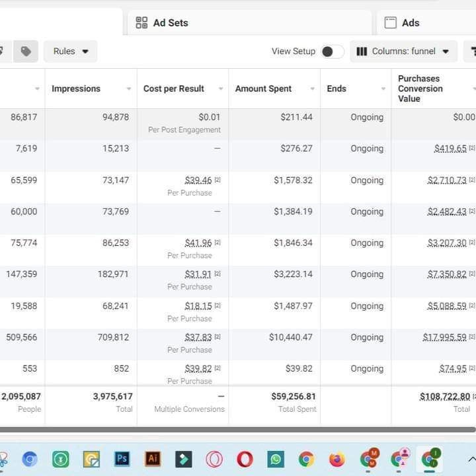
Task: Click the $17,995.59 purchase value link
Action: pyautogui.click(x=444, y=337)
